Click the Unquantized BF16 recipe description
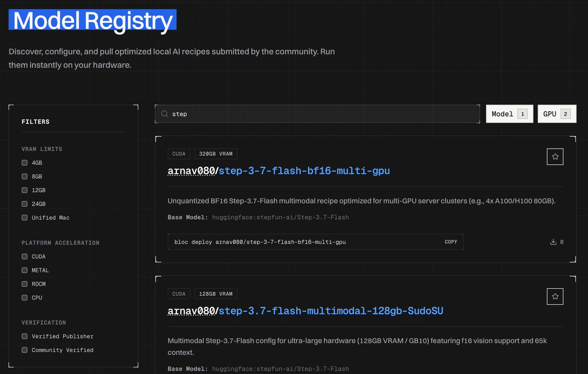The width and height of the screenshot is (588, 374). point(362,201)
